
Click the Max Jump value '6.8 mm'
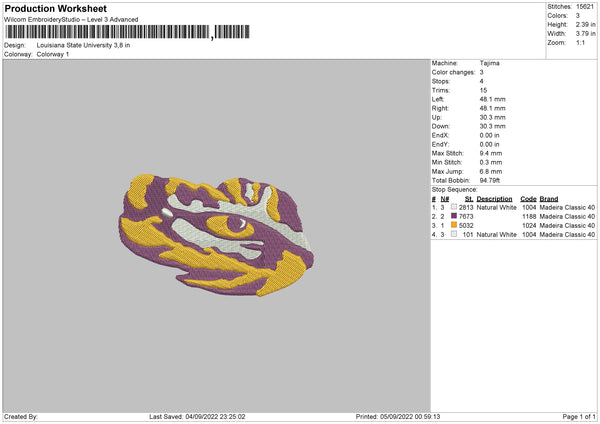click(491, 171)
